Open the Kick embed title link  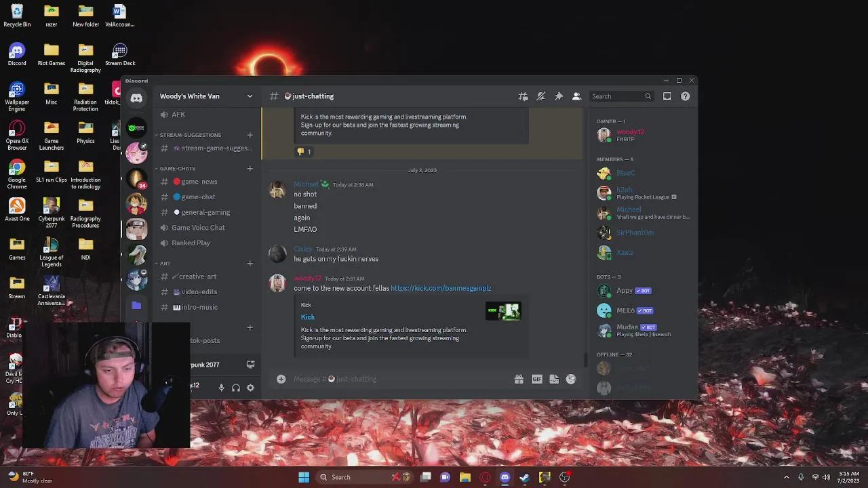pyautogui.click(x=308, y=317)
